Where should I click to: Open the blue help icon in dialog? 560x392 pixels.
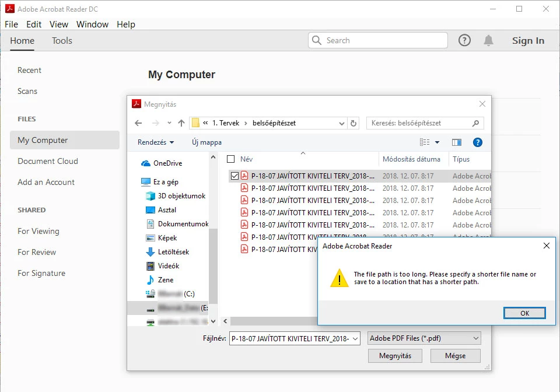click(478, 142)
